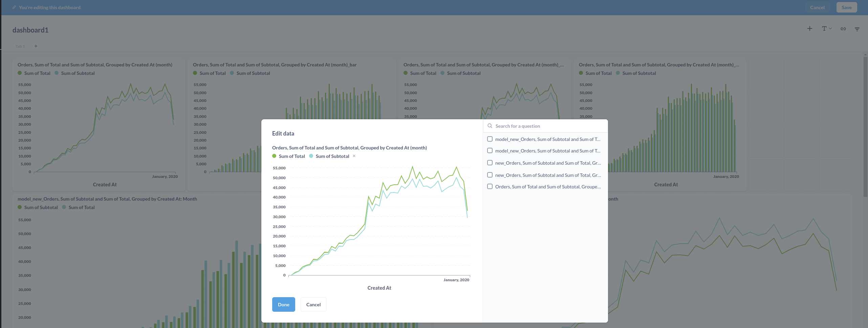Save the dashboard
This screenshot has height=328, width=868.
[847, 7]
